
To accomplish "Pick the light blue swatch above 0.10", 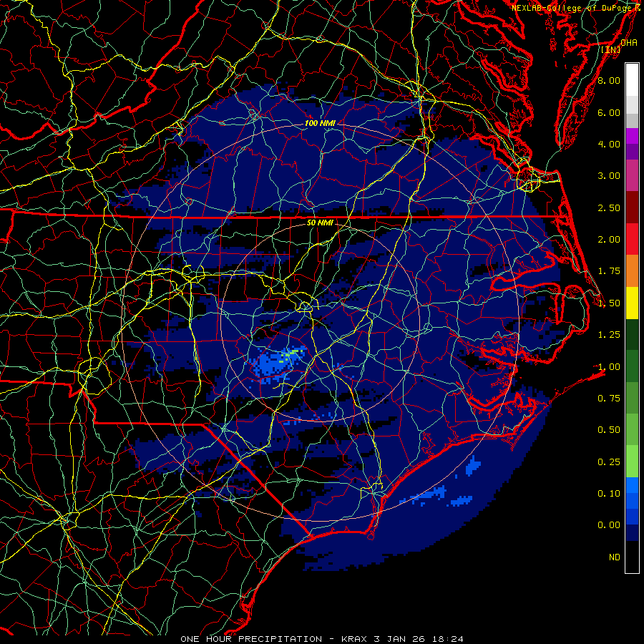I will pos(632,485).
